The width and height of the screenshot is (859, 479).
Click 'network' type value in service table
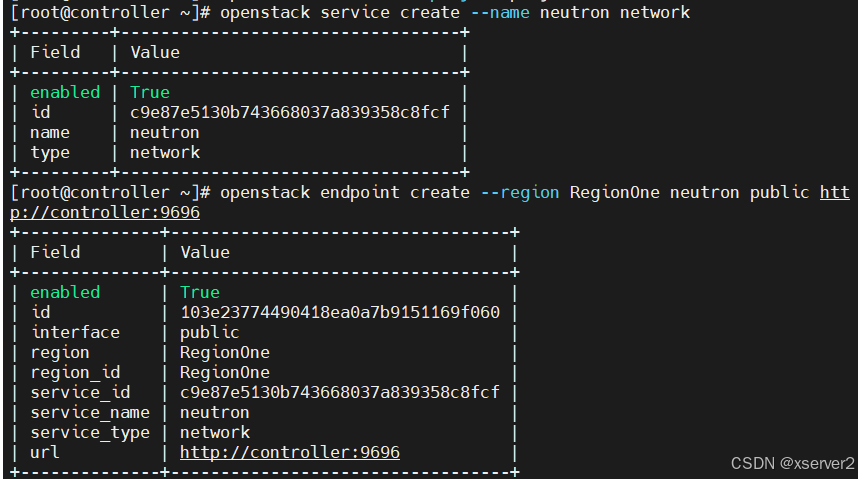tap(165, 152)
